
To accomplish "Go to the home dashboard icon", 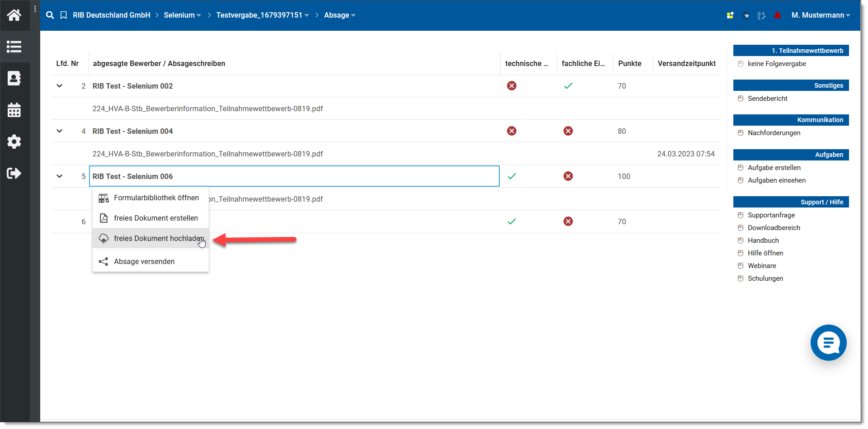I will coord(14,15).
